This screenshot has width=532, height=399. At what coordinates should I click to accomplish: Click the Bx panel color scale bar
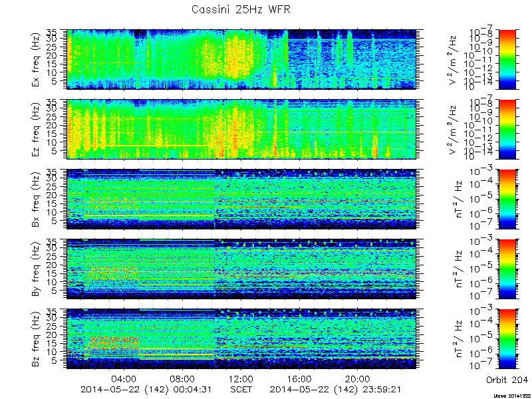pyautogui.click(x=507, y=199)
